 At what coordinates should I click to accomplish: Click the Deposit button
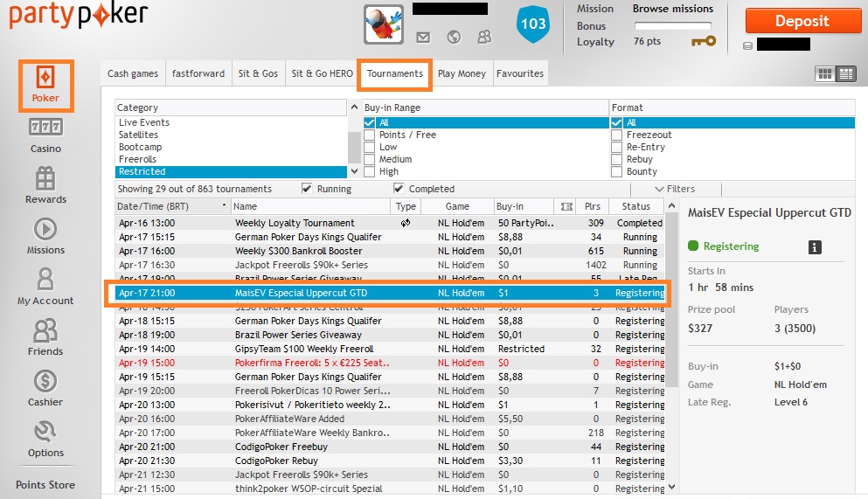(802, 21)
